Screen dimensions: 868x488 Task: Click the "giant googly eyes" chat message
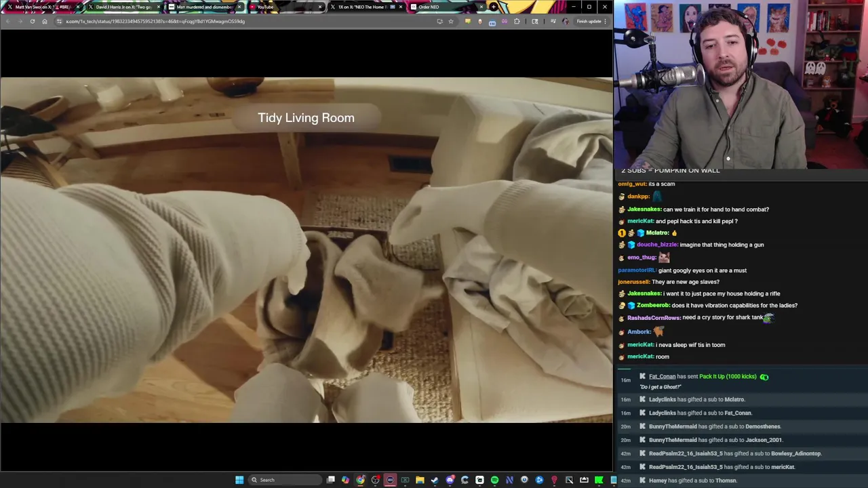[x=703, y=270]
